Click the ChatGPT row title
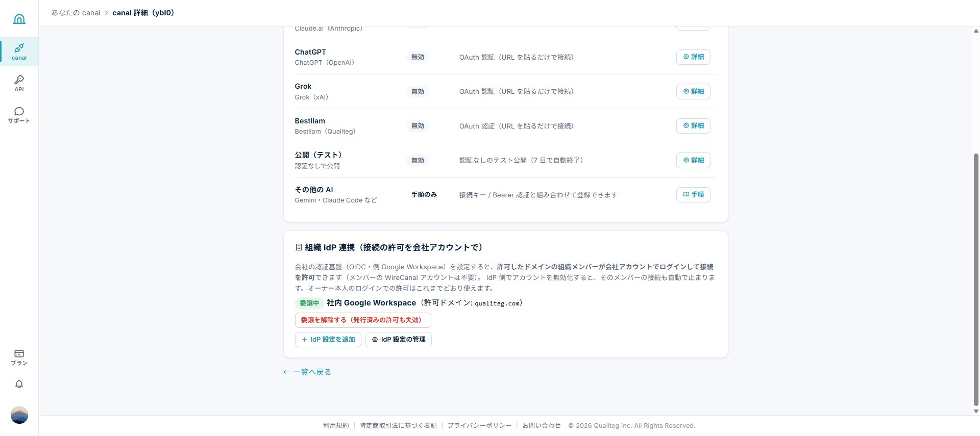This screenshot has height=436, width=980. (x=310, y=52)
